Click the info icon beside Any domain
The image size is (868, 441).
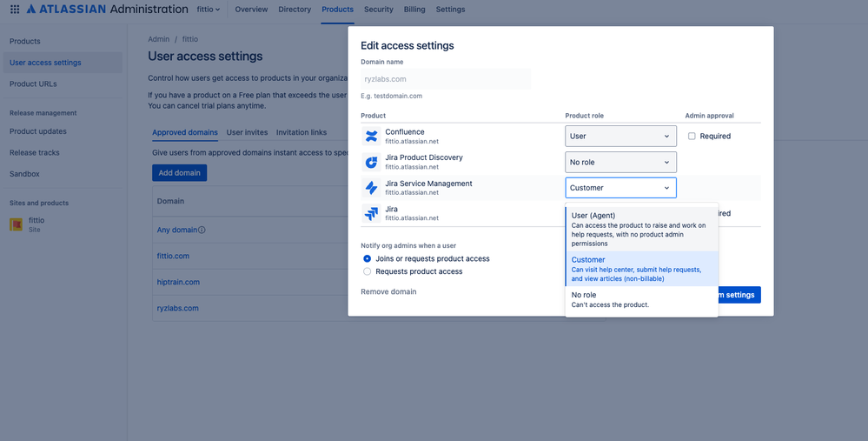click(x=202, y=230)
